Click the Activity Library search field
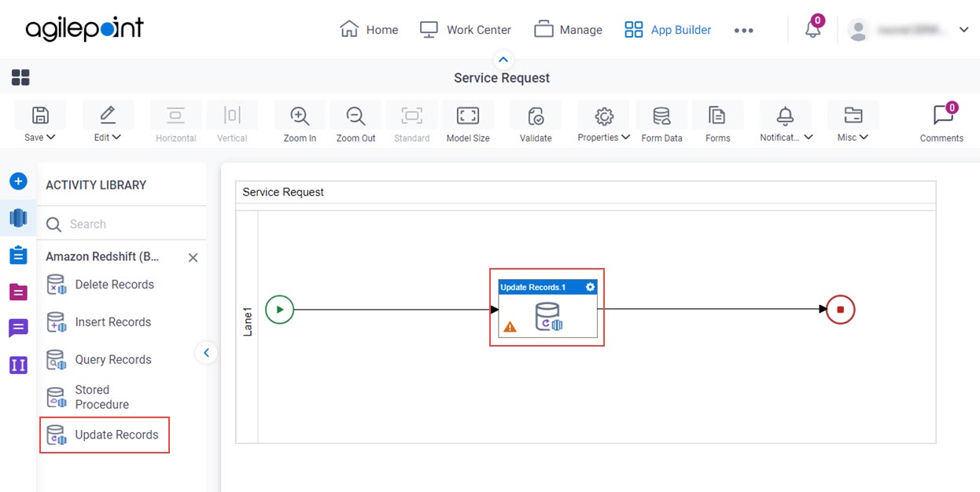Viewport: 980px width, 492px height. click(x=122, y=224)
